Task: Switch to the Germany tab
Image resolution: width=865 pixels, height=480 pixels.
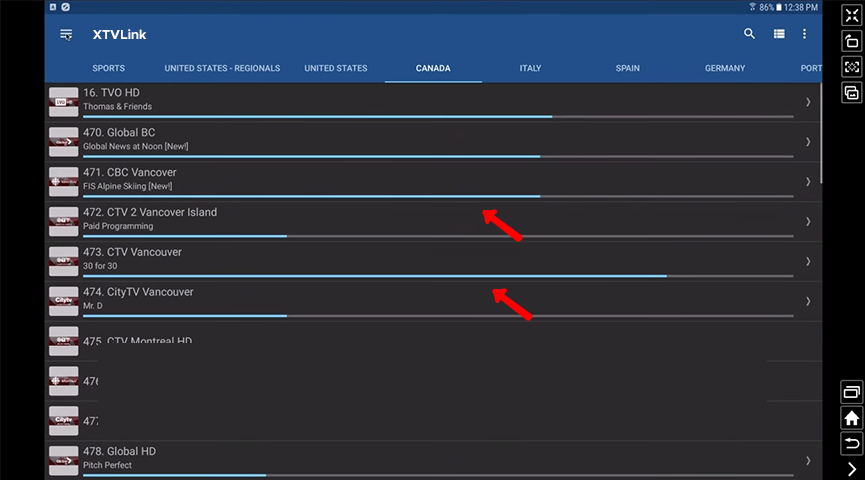Action: (725, 68)
